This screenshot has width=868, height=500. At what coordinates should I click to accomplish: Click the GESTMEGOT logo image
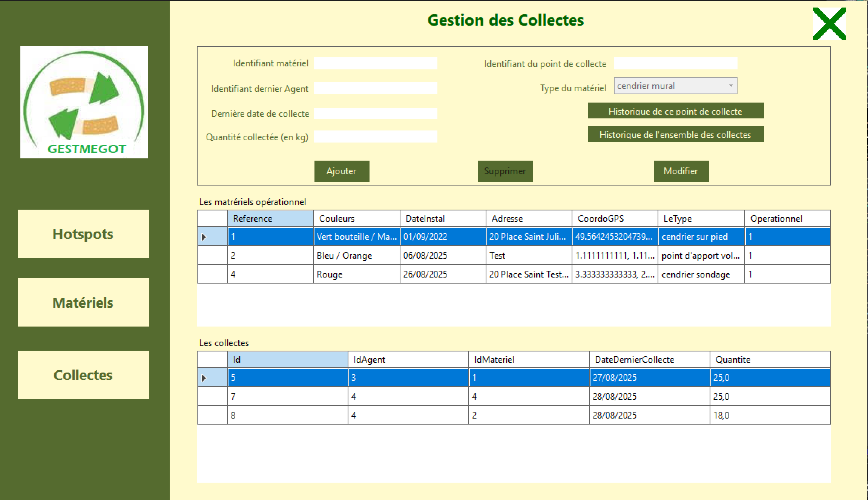pyautogui.click(x=84, y=102)
